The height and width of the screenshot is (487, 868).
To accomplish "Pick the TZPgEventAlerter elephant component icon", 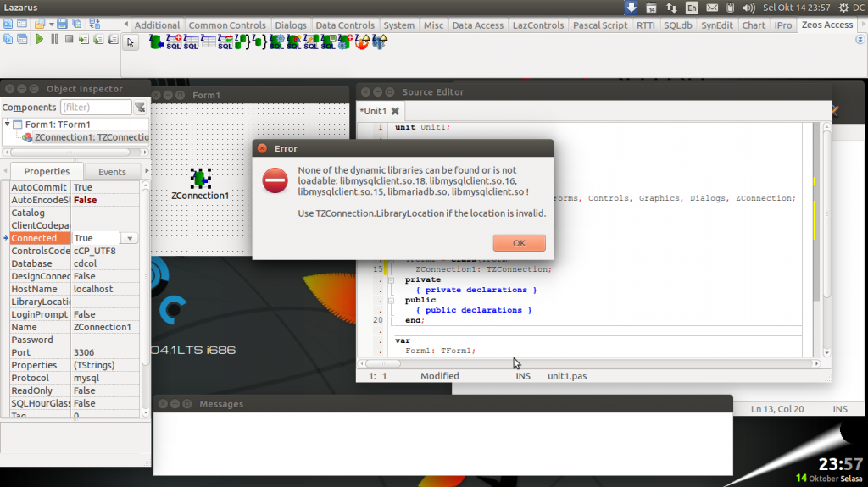I will [x=380, y=42].
